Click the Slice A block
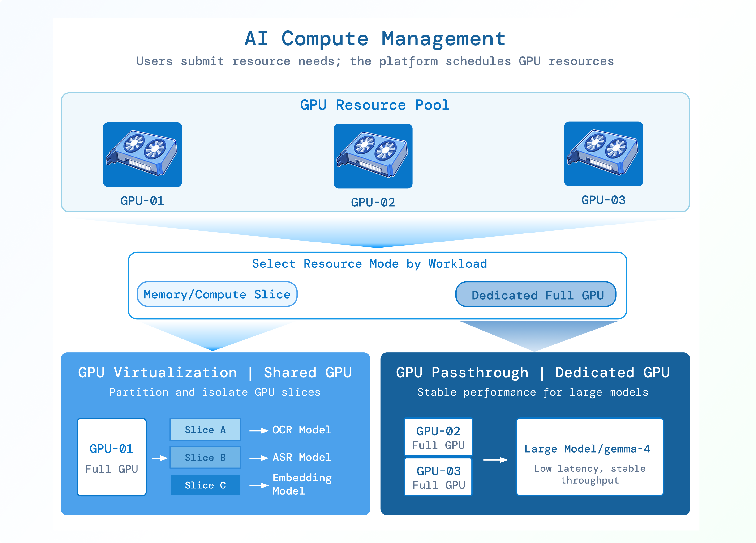This screenshot has height=543, width=756. click(205, 429)
